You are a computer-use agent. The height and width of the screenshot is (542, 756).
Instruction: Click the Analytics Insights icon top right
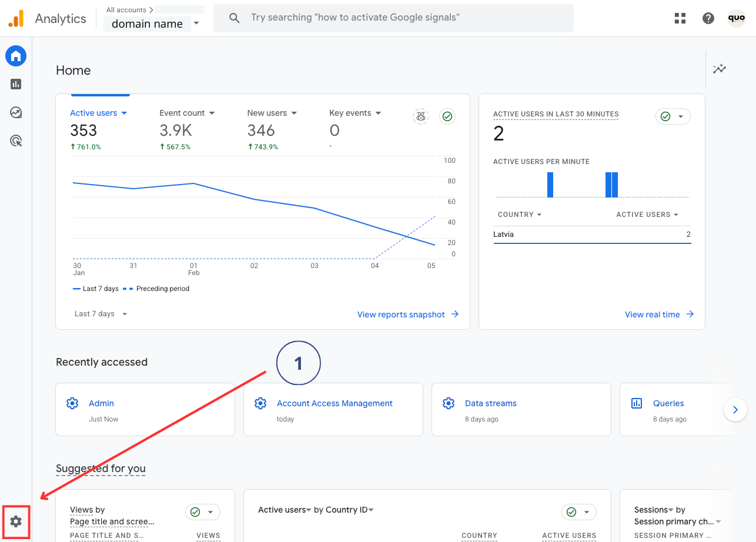[720, 69]
